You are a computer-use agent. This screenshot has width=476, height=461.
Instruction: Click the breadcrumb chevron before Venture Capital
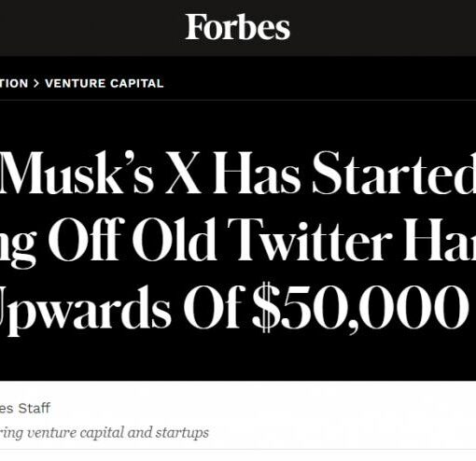tap(36, 83)
